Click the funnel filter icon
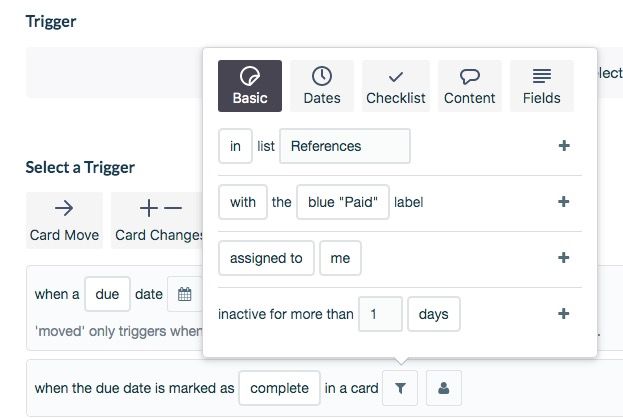623x419 pixels. (x=400, y=388)
